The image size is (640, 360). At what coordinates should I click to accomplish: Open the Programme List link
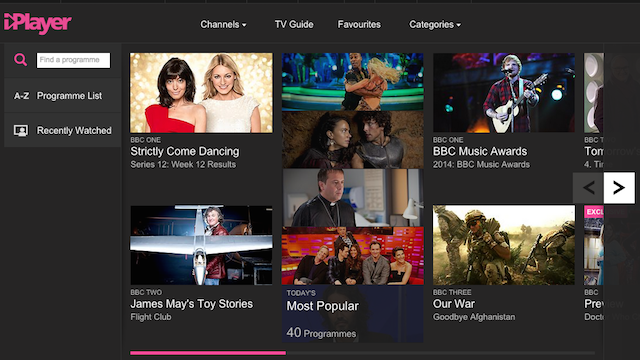[69, 96]
